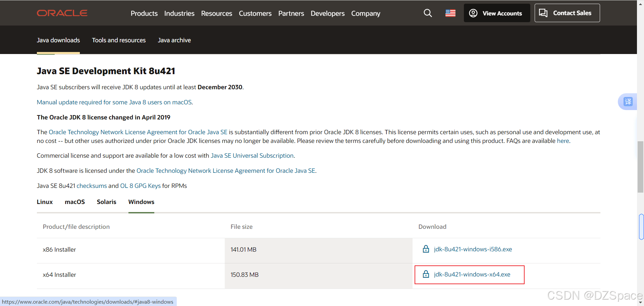Click the scrollbar down arrow
The width and height of the screenshot is (644, 306).
tap(640, 303)
